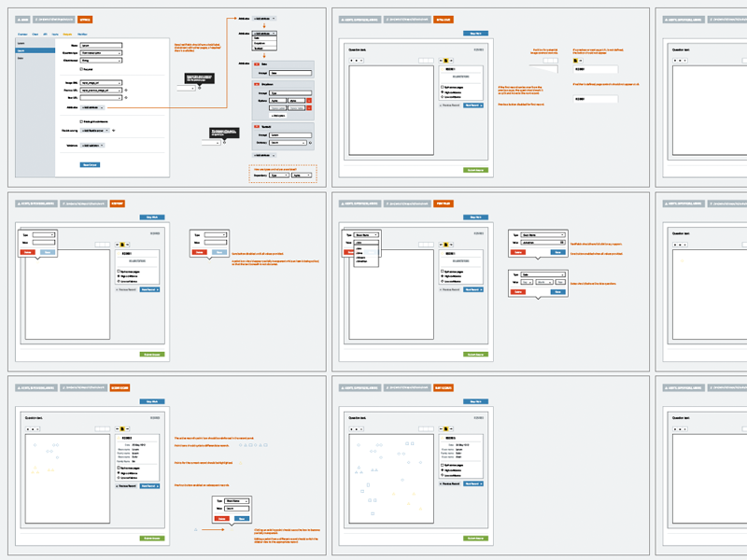Viewport: 747px width, 560px height.
Task: Click Prompt input in Date attribute card
Action: [290, 73]
